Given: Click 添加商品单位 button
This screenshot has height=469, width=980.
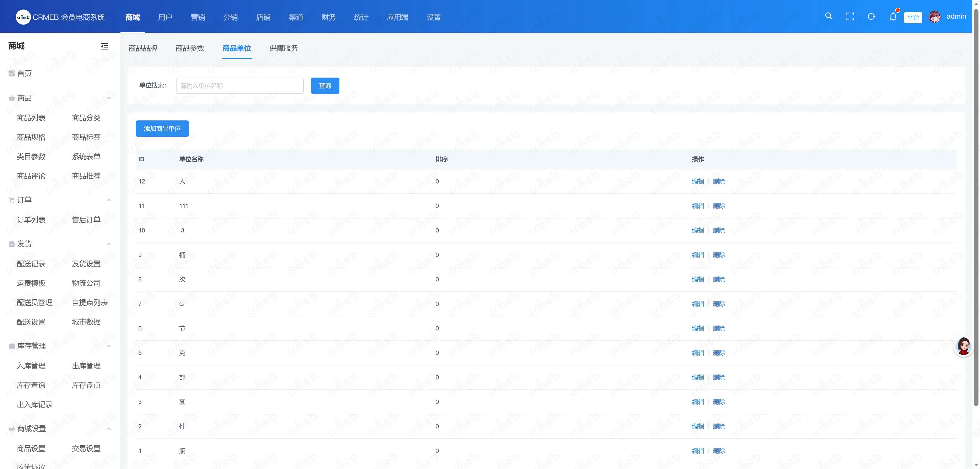Looking at the screenshot, I should pyautogui.click(x=162, y=129).
